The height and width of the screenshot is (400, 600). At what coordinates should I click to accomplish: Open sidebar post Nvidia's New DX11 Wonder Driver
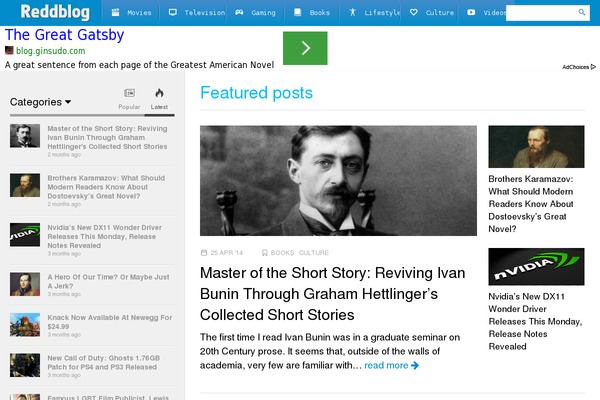pos(104,237)
